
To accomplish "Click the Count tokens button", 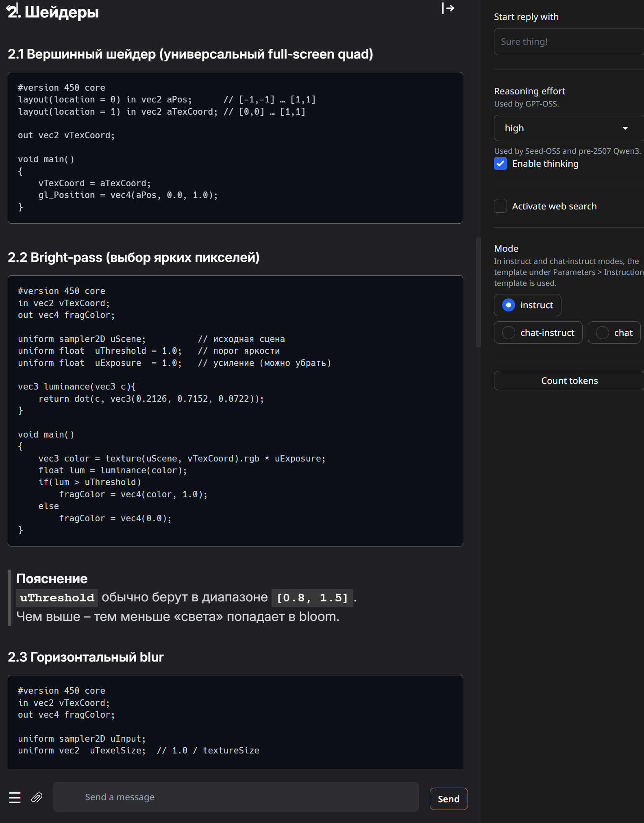I will coord(569,381).
